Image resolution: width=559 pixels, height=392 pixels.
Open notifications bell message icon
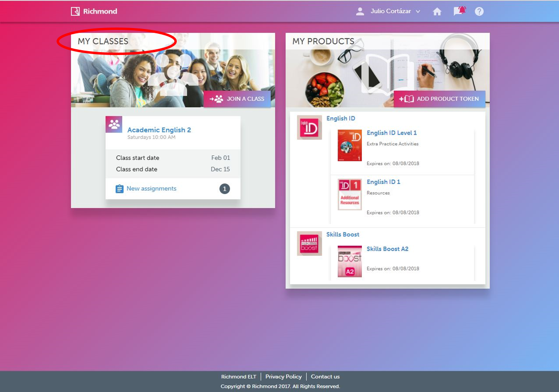[459, 11]
